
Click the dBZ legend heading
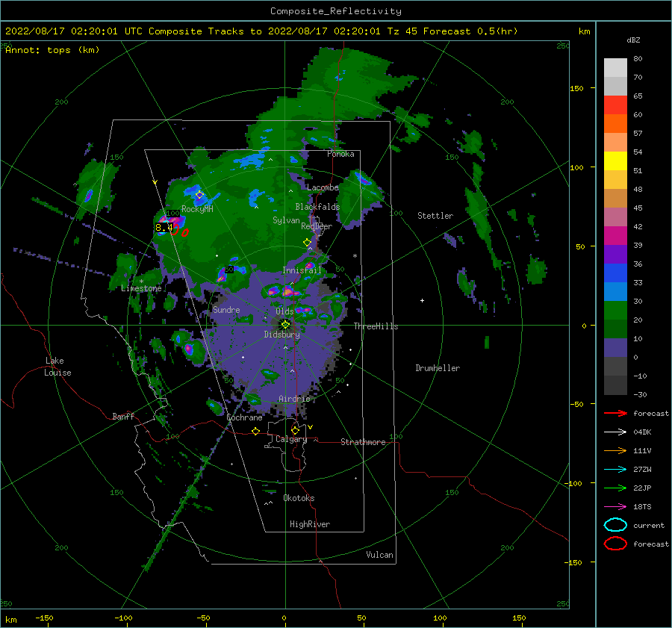[x=633, y=40]
